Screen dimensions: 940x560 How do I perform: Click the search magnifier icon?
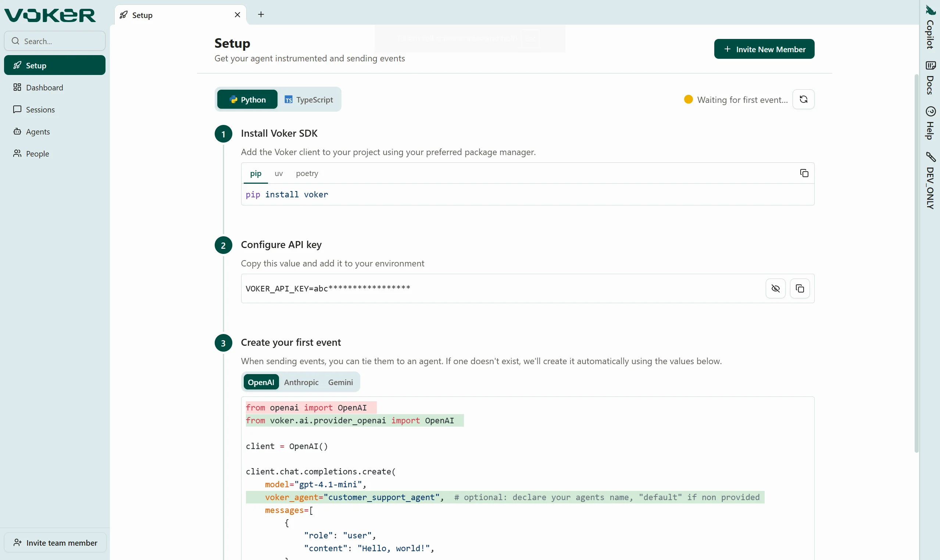15,41
